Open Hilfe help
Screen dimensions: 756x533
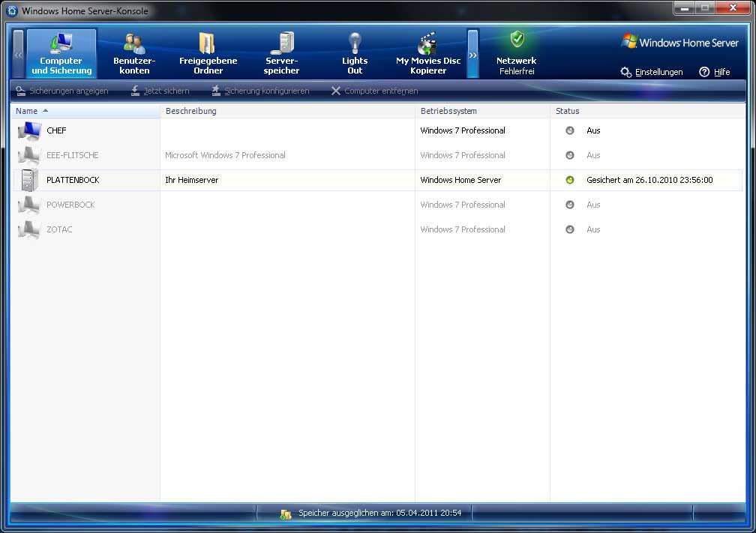(x=715, y=72)
